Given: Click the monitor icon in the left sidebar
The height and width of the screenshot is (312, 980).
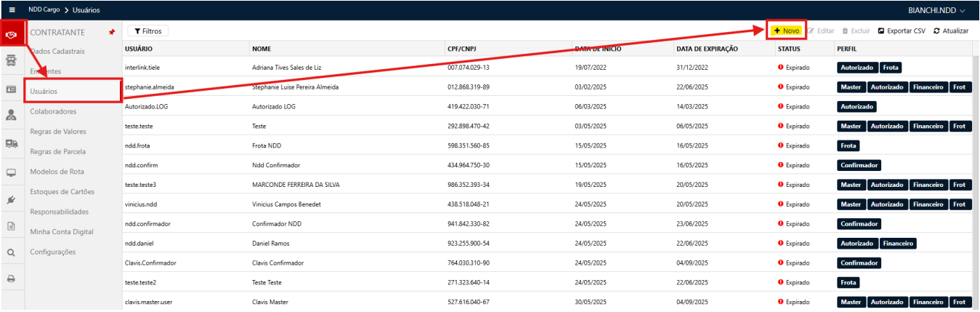Looking at the screenshot, I should 12,173.
